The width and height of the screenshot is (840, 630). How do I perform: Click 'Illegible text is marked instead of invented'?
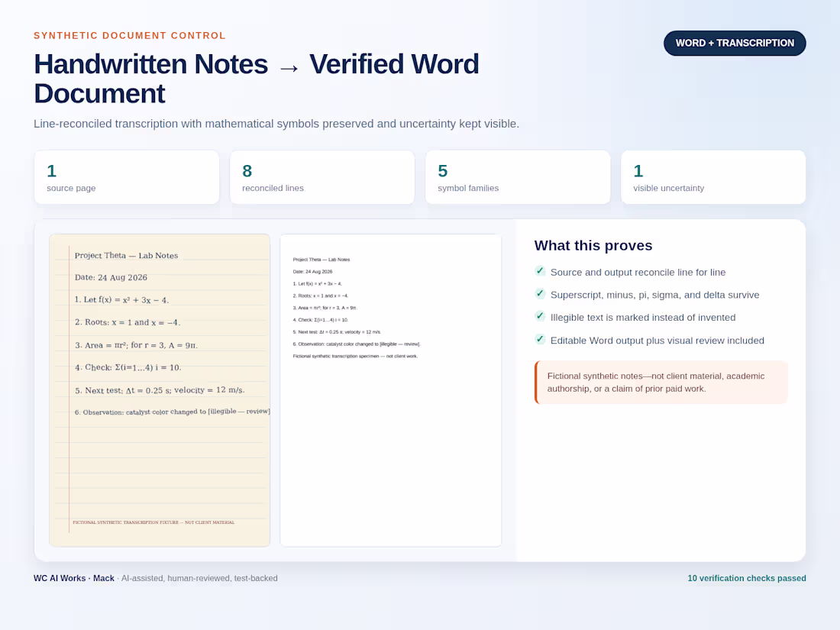[643, 317]
